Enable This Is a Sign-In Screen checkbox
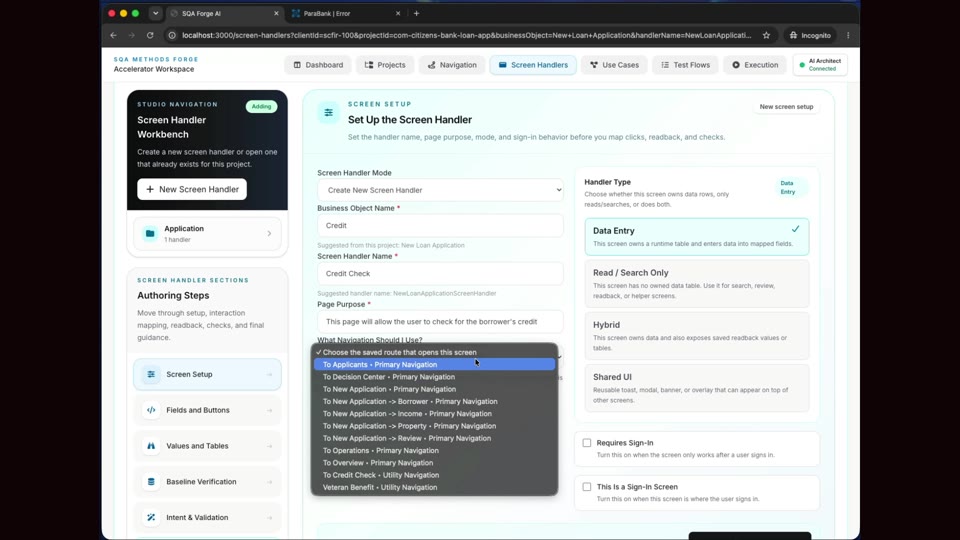 [x=587, y=487]
